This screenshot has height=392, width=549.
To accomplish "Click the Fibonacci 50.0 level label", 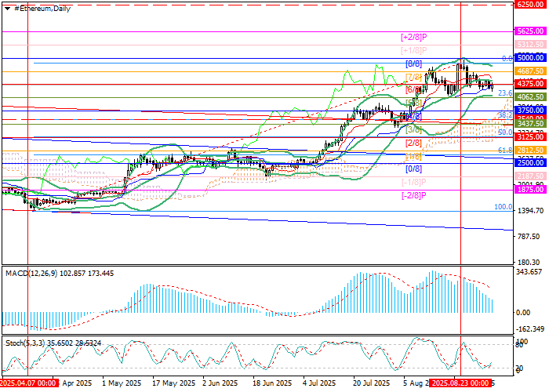I will [505, 132].
